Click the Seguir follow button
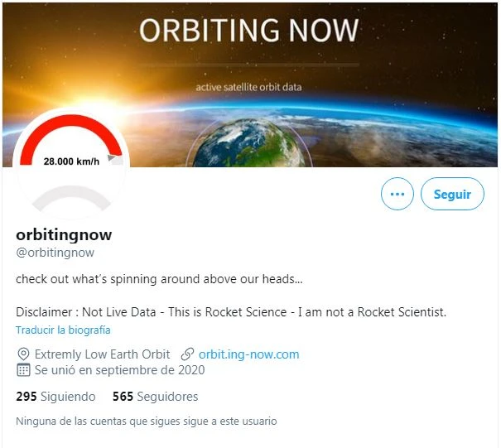501x448 pixels. pyautogui.click(x=452, y=194)
